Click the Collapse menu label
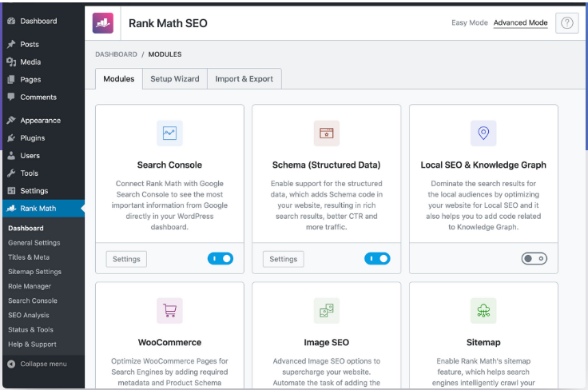Image resolution: width=588 pixels, height=390 pixels. click(x=43, y=364)
